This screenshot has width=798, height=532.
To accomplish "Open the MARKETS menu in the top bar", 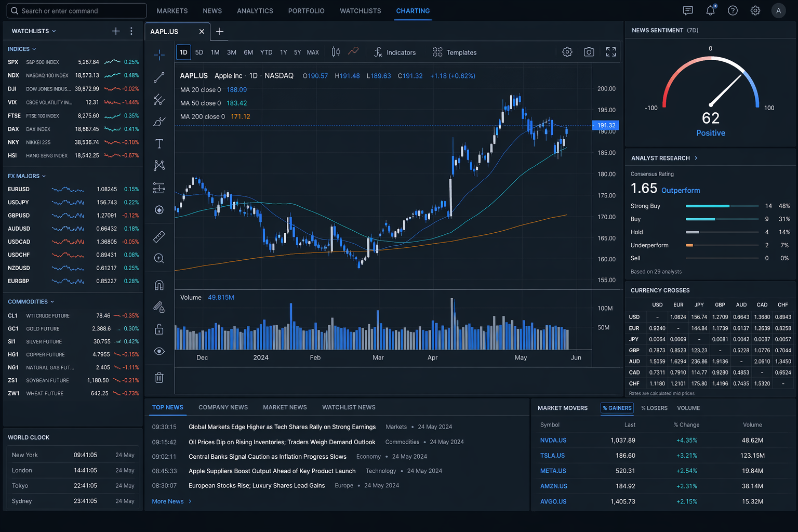I will click(172, 10).
